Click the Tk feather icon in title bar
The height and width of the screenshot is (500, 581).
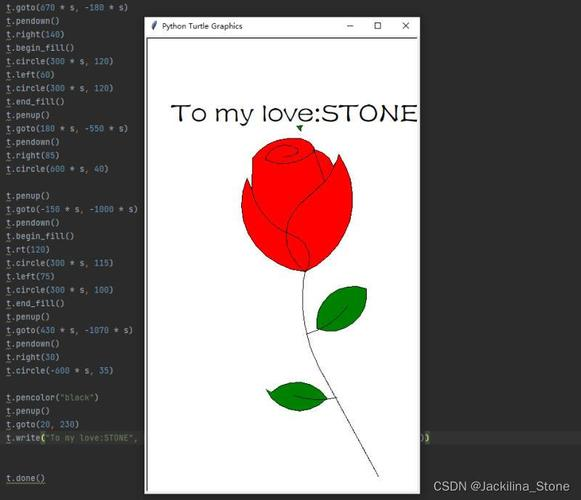(x=154, y=26)
